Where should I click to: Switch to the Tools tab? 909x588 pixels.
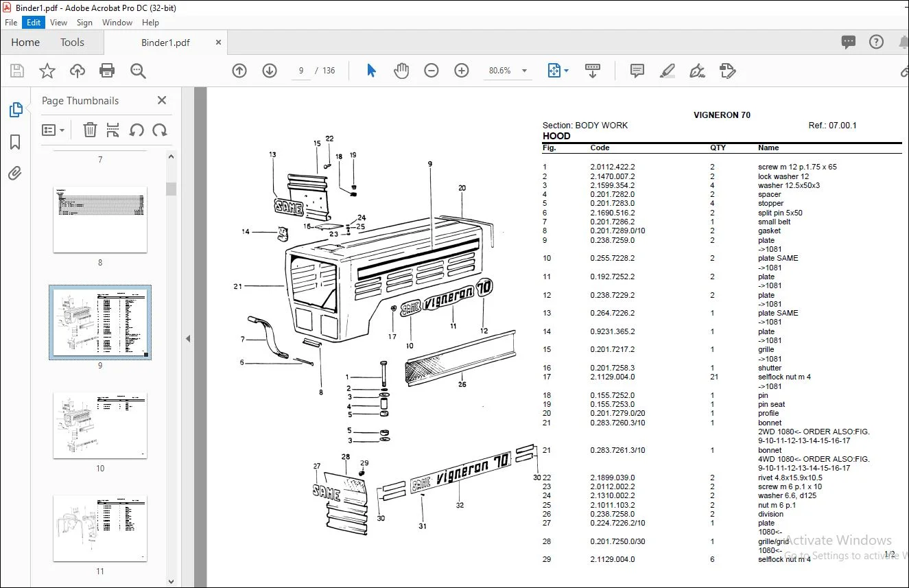[x=72, y=42]
